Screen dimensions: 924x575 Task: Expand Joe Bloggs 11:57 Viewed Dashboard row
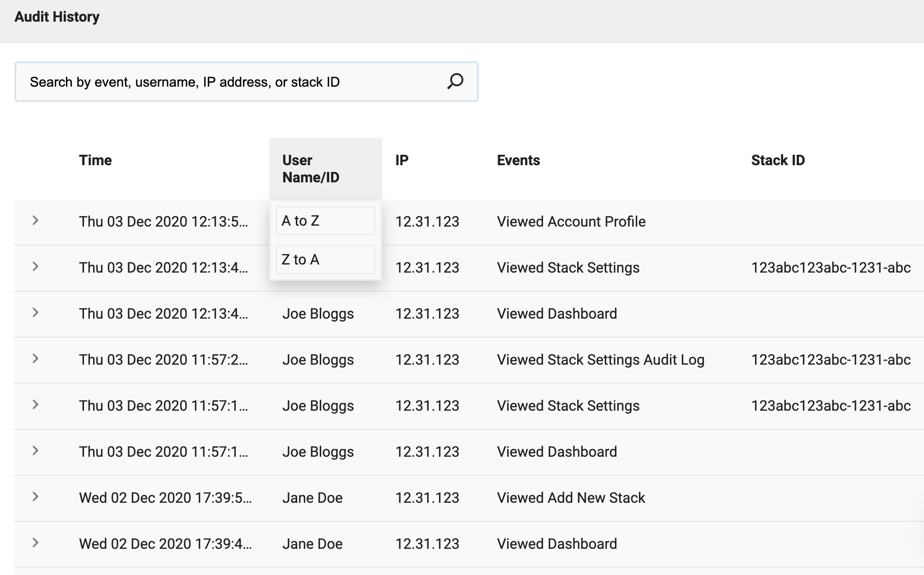(x=35, y=451)
